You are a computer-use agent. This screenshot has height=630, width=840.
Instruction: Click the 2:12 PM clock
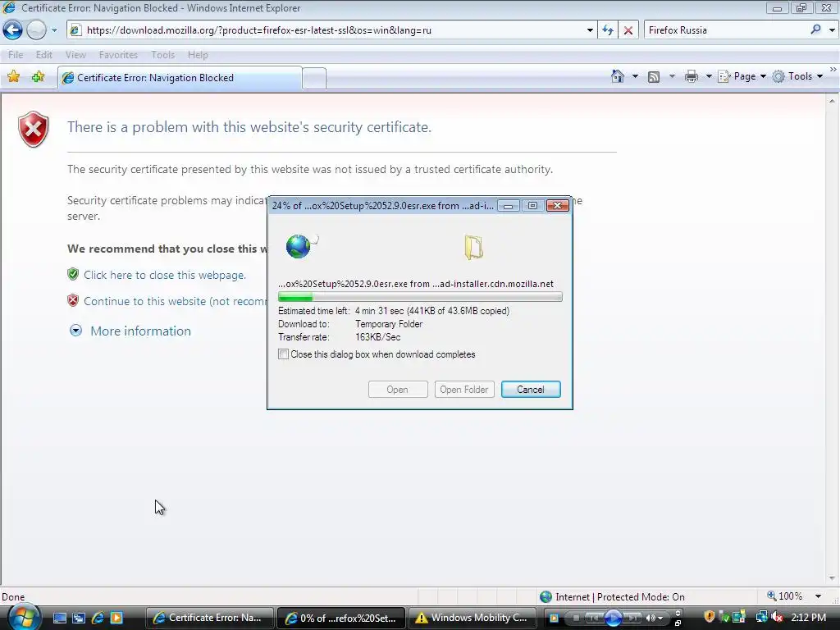tap(808, 618)
